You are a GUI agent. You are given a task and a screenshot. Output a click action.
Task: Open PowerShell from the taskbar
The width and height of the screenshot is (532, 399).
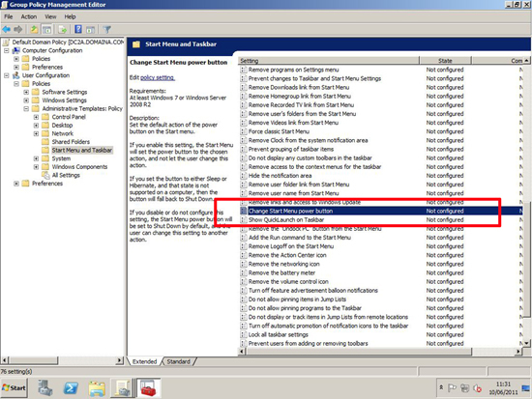71,387
